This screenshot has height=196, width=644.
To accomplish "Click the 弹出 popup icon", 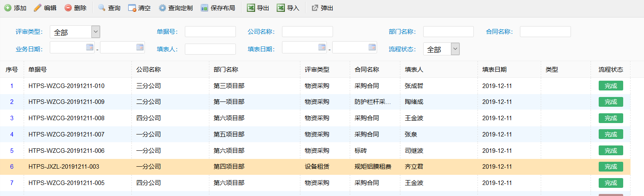I will click(315, 8).
